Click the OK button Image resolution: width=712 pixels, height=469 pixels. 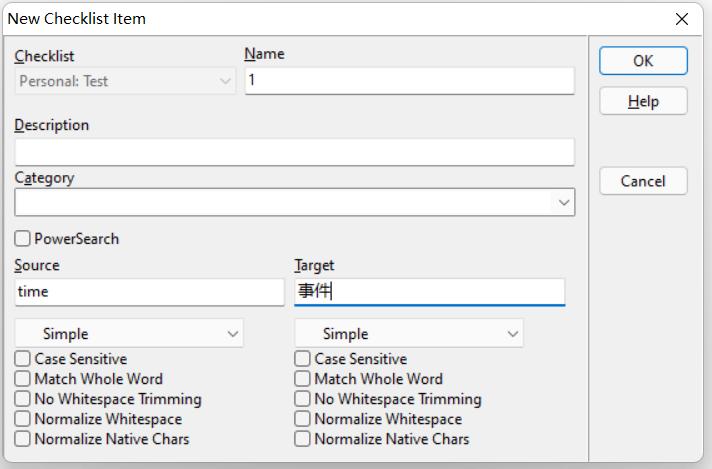tap(643, 61)
